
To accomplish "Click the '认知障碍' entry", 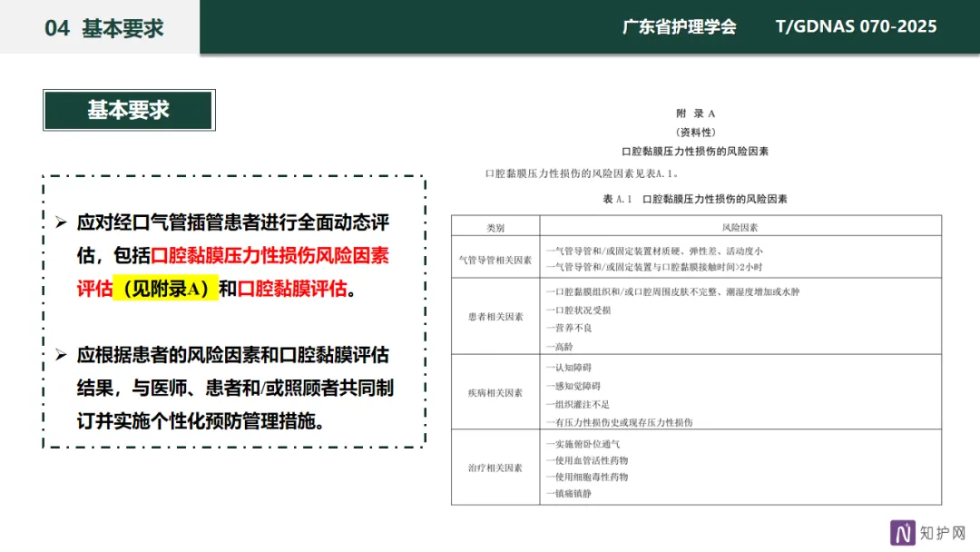I will click(x=569, y=368).
